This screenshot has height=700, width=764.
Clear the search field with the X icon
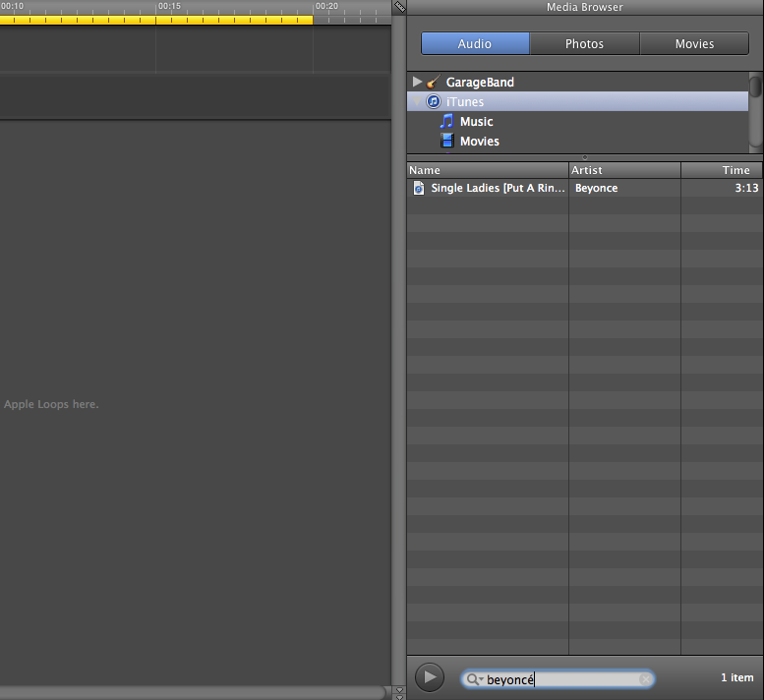click(644, 679)
